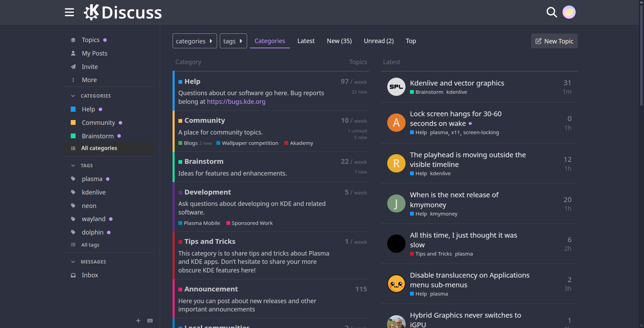Toggle the hamburger sidebar menu
The height and width of the screenshot is (328, 644).
coord(69,12)
